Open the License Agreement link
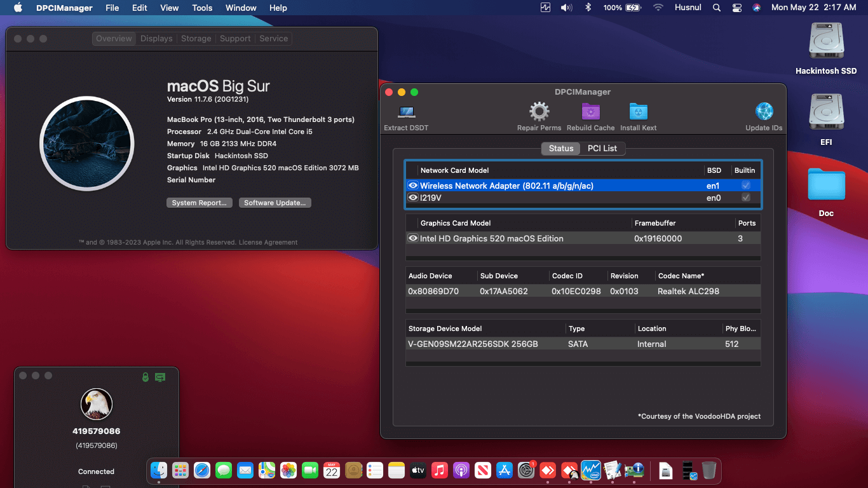 [268, 242]
